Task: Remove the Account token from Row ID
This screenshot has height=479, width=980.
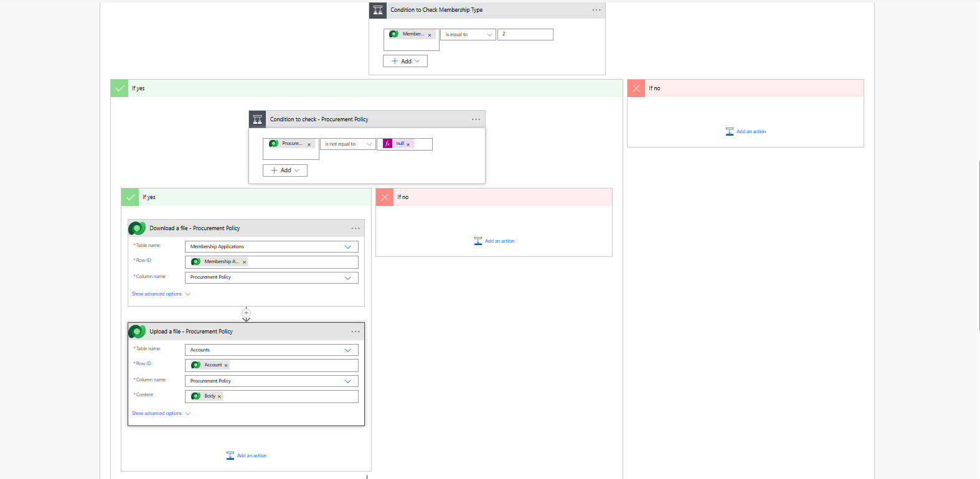Action: pyautogui.click(x=226, y=365)
